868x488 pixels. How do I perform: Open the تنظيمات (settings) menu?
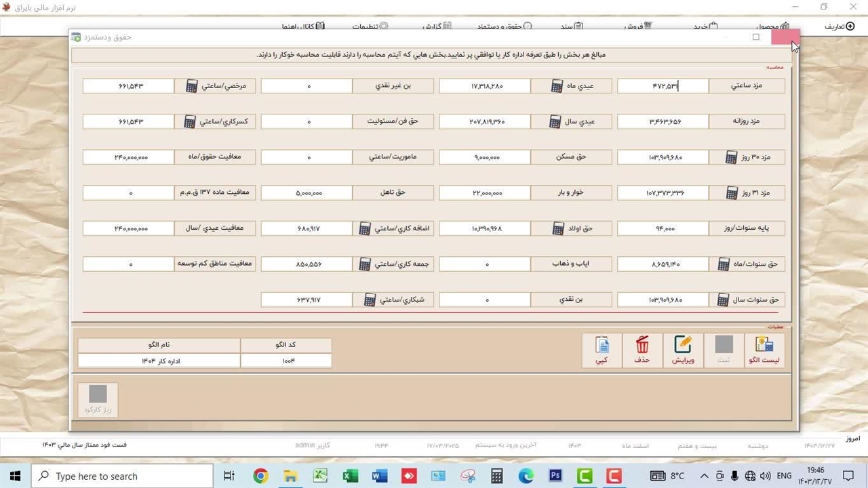pyautogui.click(x=370, y=27)
